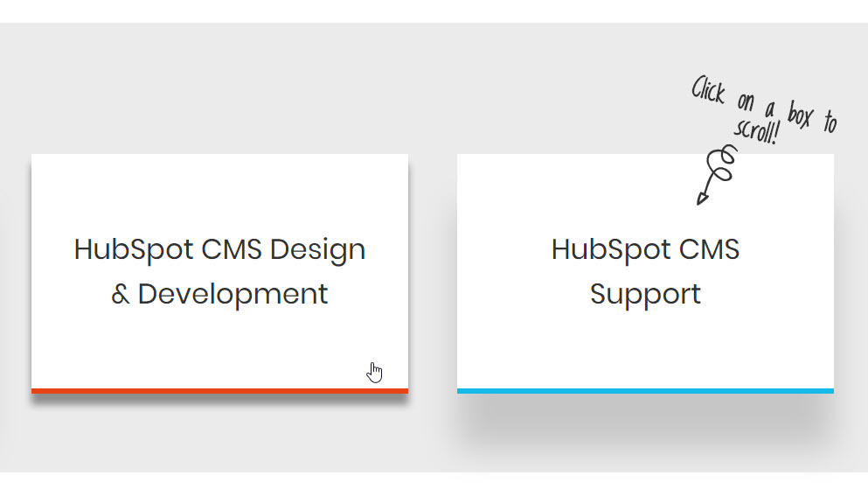Click the white strip above the gray section
Viewport: 868px width, 503px height.
point(434,10)
